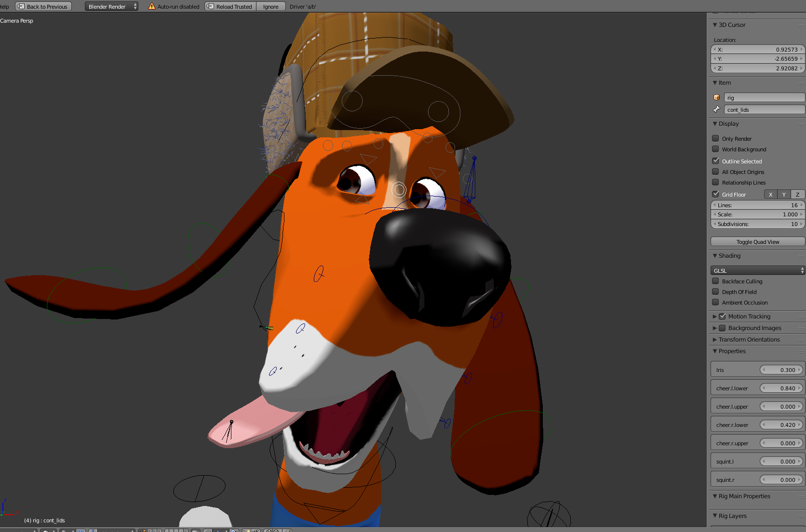Click the Back to Previous arrow icon
806x532 pixels.
[21, 6]
